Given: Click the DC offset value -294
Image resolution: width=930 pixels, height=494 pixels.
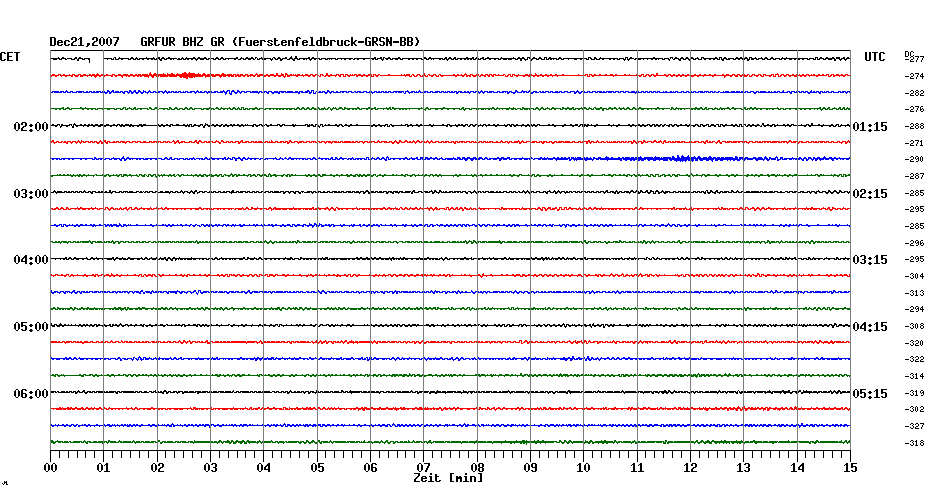Looking at the screenshot, I should (915, 310).
